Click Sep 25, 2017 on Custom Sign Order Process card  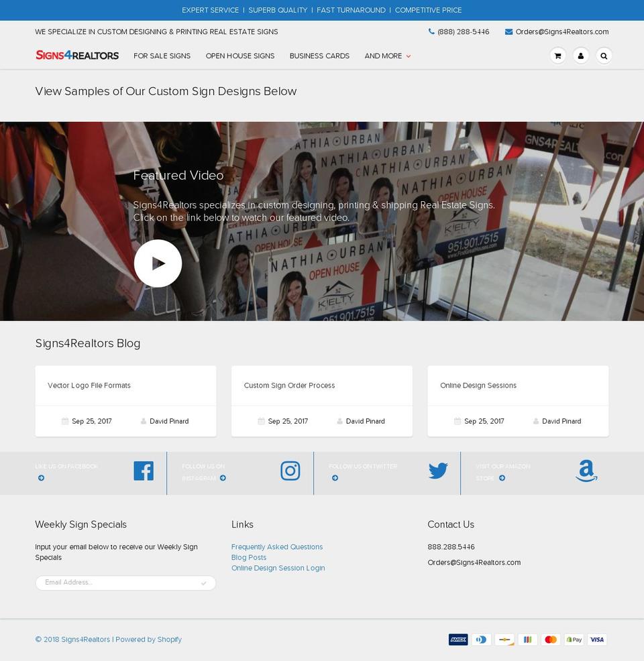[x=288, y=421]
